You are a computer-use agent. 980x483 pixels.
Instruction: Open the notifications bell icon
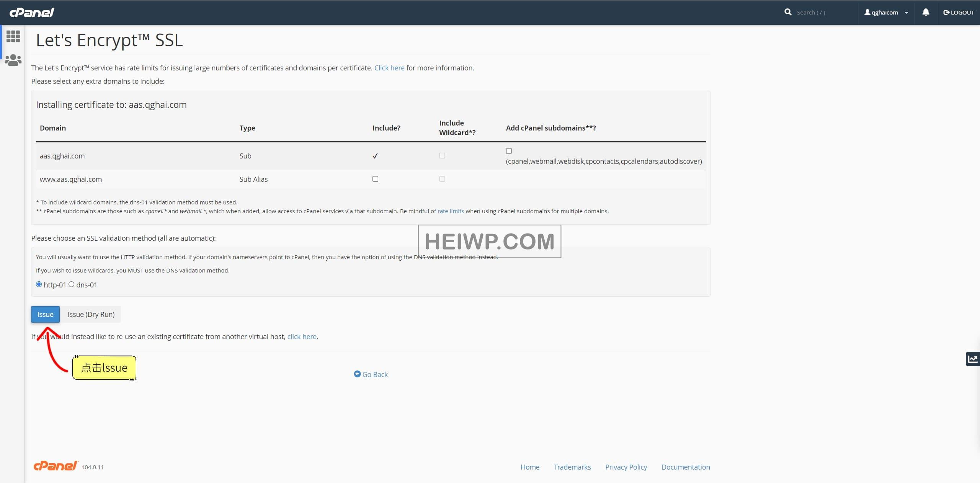pyautogui.click(x=926, y=12)
